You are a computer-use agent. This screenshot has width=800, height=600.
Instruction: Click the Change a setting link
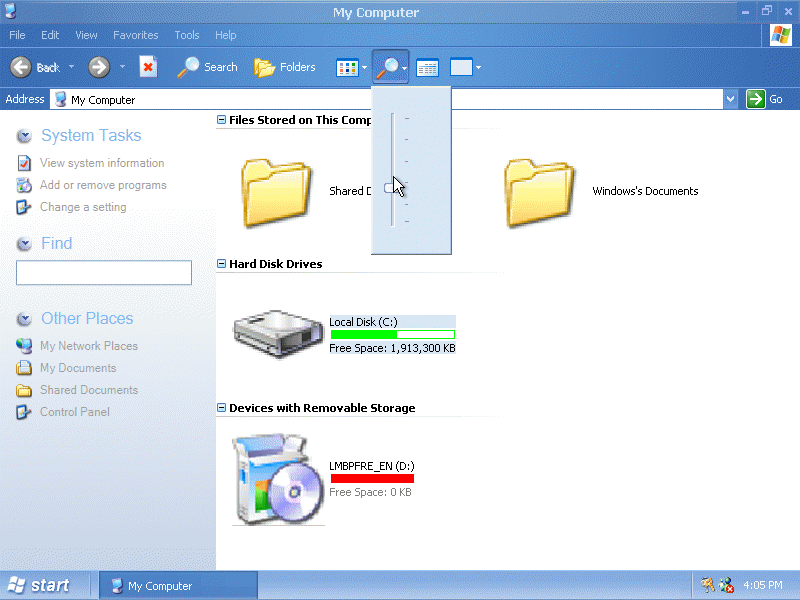tap(83, 207)
